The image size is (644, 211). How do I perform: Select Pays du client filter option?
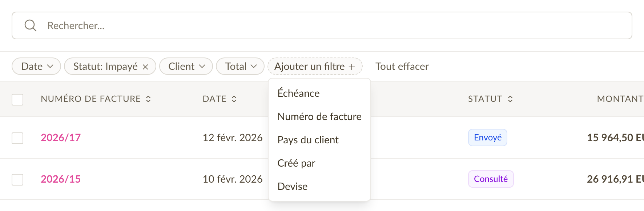point(319,140)
